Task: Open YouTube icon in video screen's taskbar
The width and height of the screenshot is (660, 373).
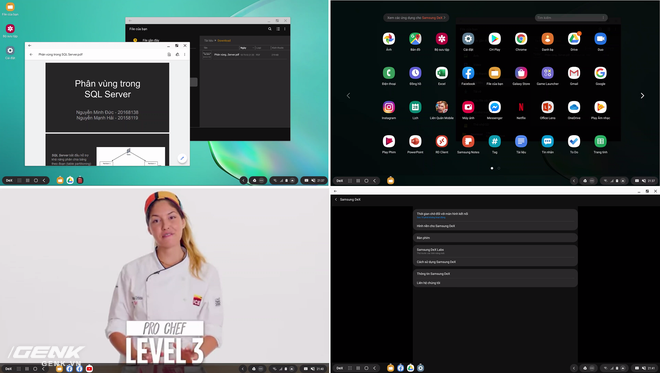Action: click(89, 369)
